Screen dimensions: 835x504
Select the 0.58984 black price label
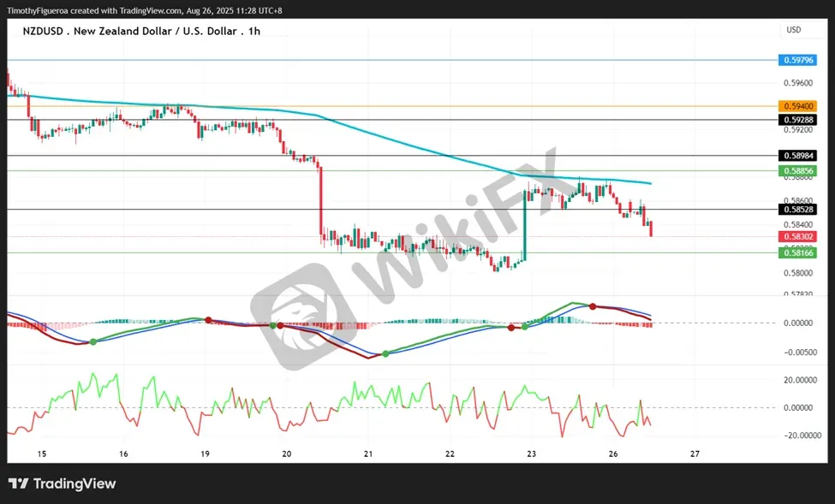click(x=797, y=156)
